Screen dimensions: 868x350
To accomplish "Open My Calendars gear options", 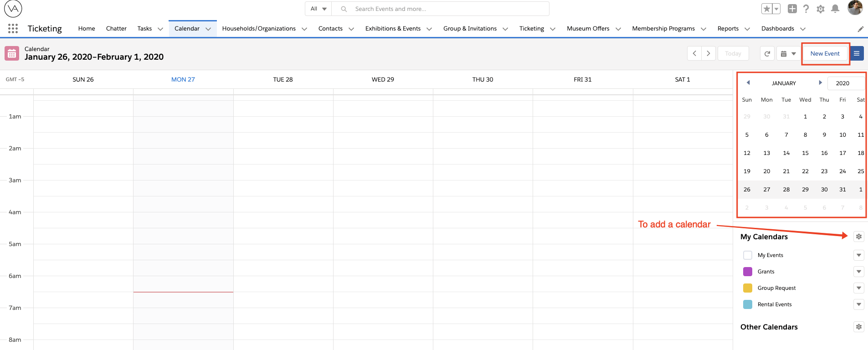I will [858, 237].
